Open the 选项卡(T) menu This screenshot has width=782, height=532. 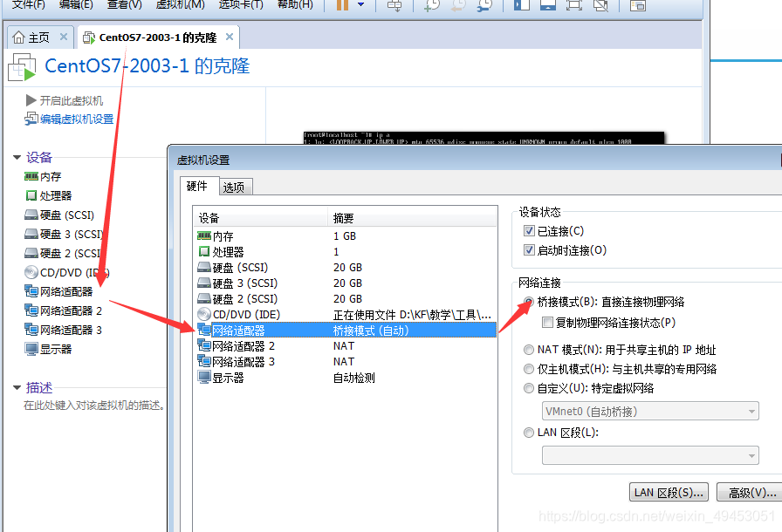(x=241, y=5)
